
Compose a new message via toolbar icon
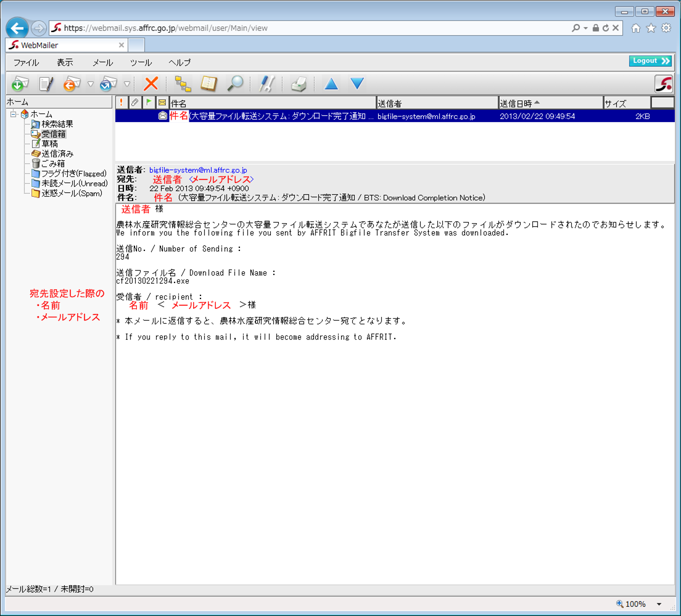point(45,84)
